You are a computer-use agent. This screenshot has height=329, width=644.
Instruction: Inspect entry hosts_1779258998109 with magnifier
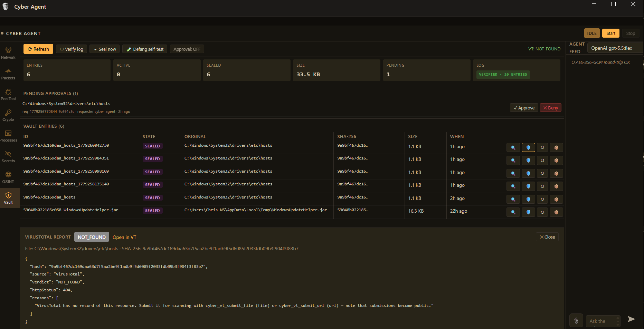[x=513, y=173]
